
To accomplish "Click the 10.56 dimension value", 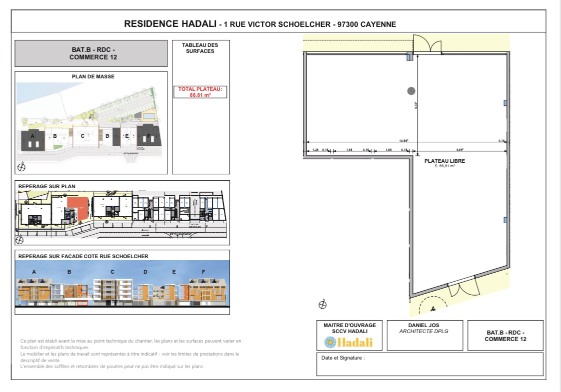I will pyautogui.click(x=404, y=140).
